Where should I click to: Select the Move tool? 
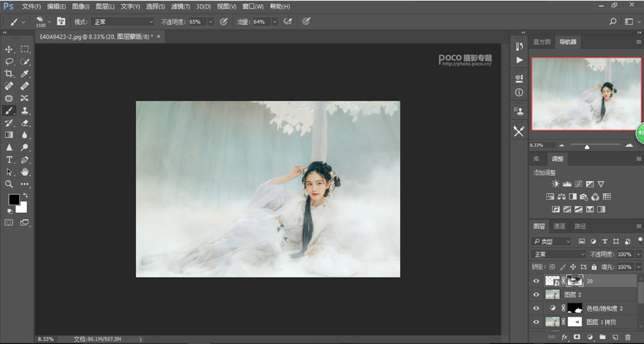click(9, 49)
